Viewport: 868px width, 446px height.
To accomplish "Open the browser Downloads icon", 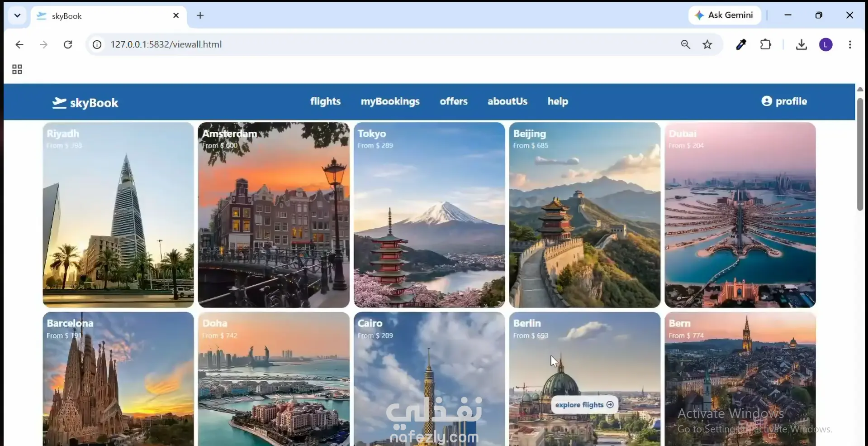I will pos(802,44).
